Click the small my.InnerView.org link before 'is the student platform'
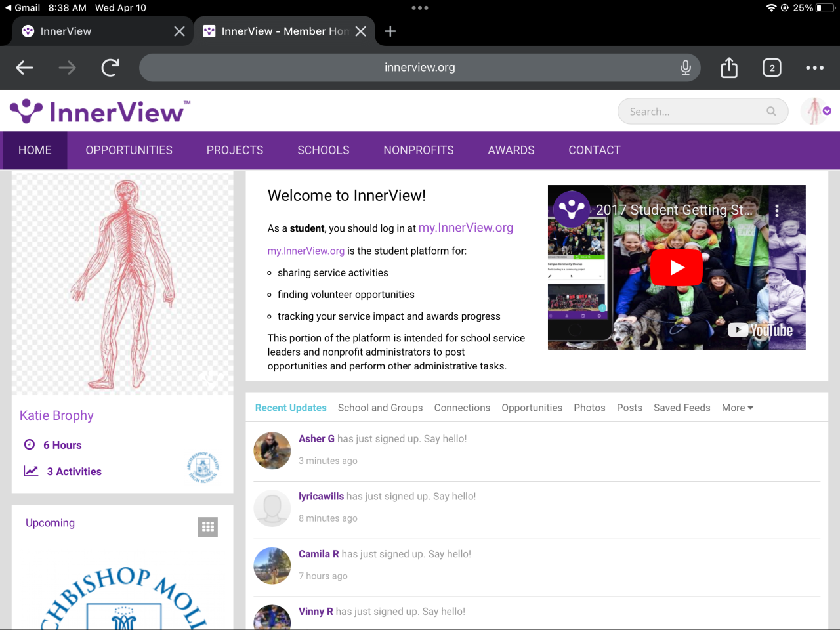This screenshot has width=840, height=630. pos(306,251)
